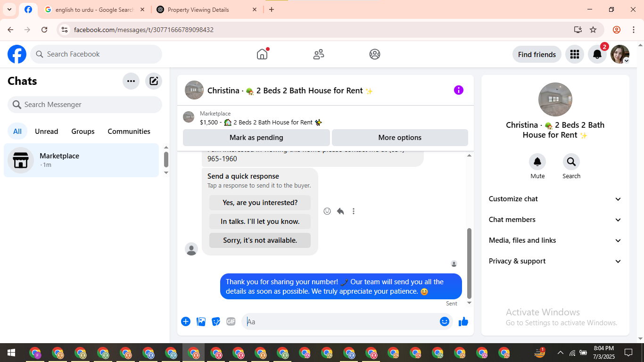
Task: Open more actions plus icon in composer
Action: click(186, 321)
